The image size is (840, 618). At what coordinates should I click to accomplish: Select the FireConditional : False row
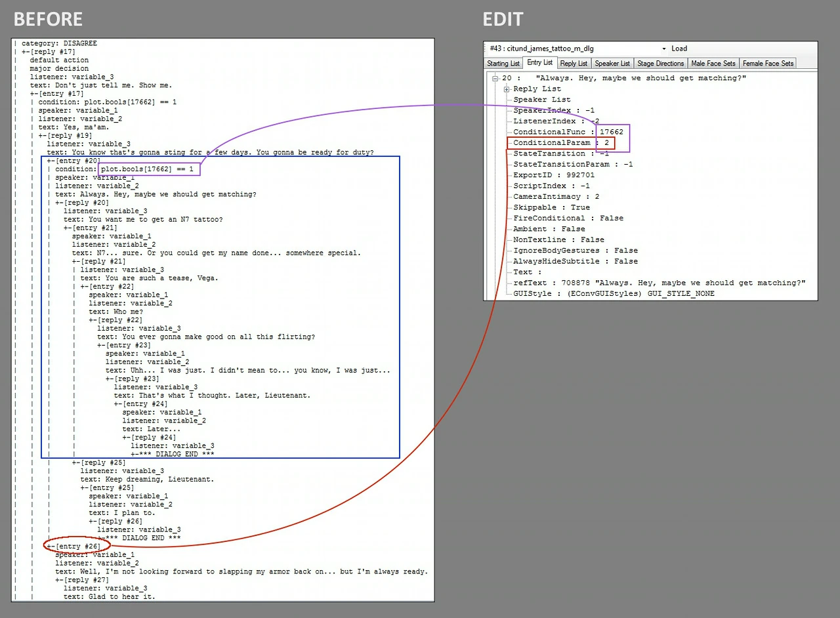(x=568, y=218)
